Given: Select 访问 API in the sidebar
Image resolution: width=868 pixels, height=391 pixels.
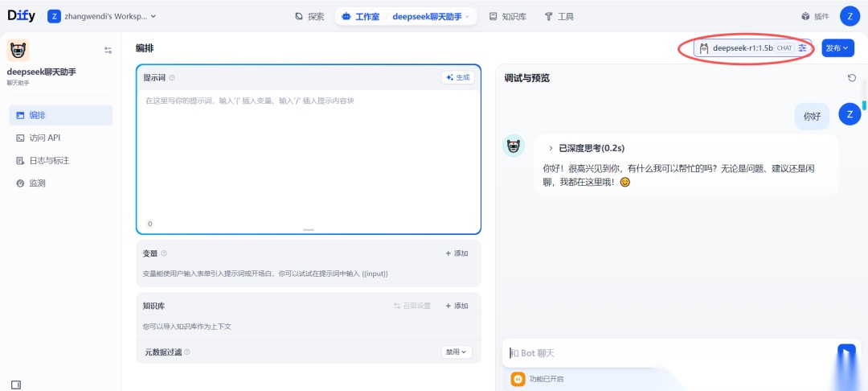Looking at the screenshot, I should (x=61, y=138).
